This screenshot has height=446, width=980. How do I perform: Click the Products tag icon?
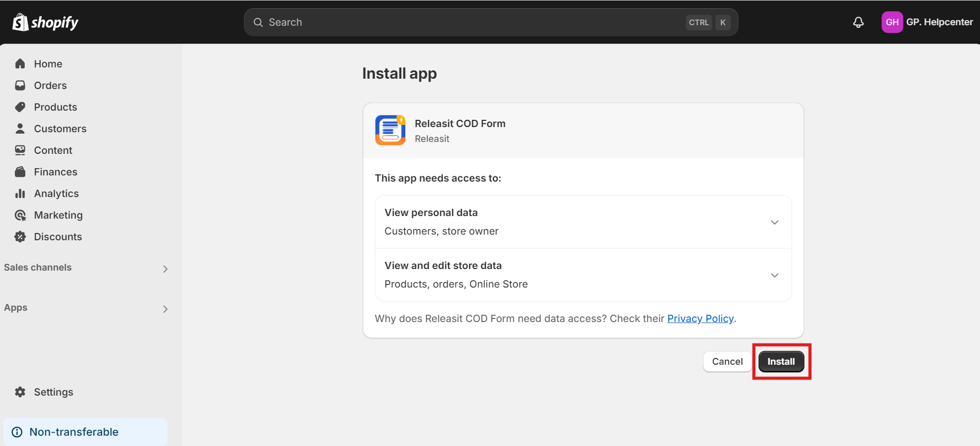(x=20, y=107)
